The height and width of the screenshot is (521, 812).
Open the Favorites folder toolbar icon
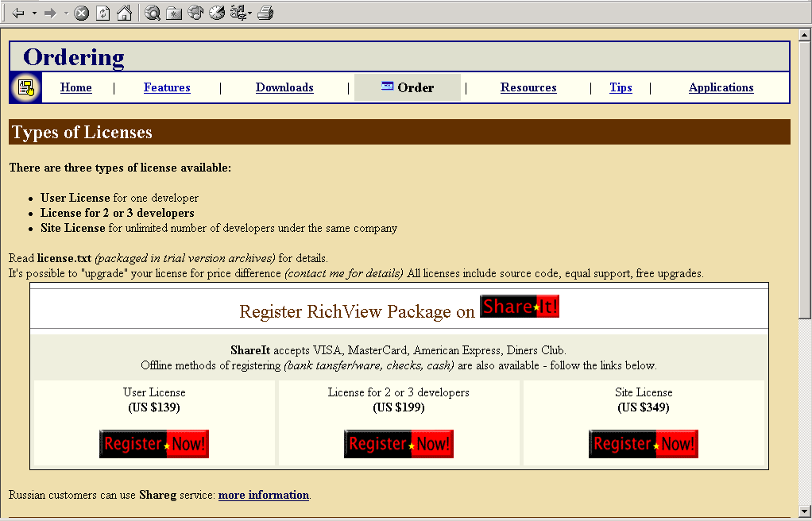click(x=174, y=14)
